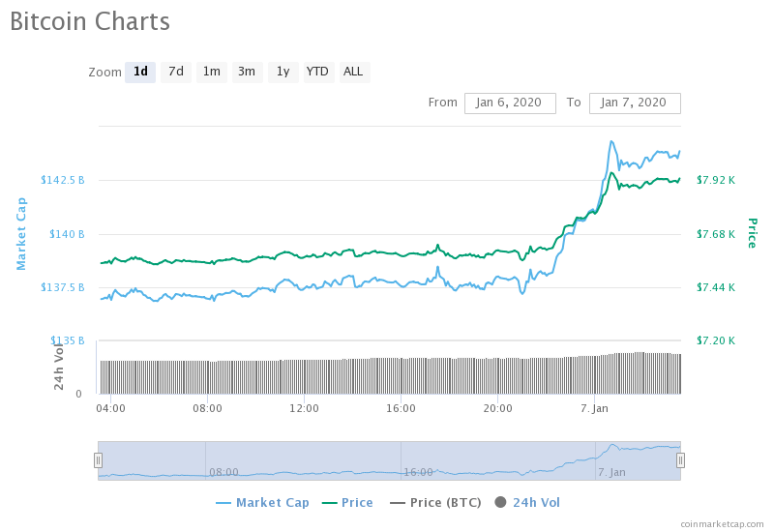This screenshot has height=532, width=774.
Task: Click the To date field Jan 7, 2020
Action: [x=635, y=103]
